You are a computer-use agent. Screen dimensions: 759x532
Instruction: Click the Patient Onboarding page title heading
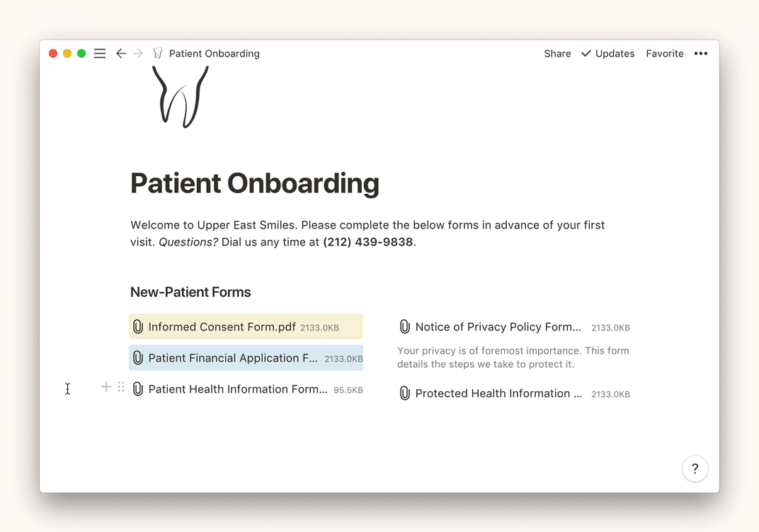pos(255,183)
